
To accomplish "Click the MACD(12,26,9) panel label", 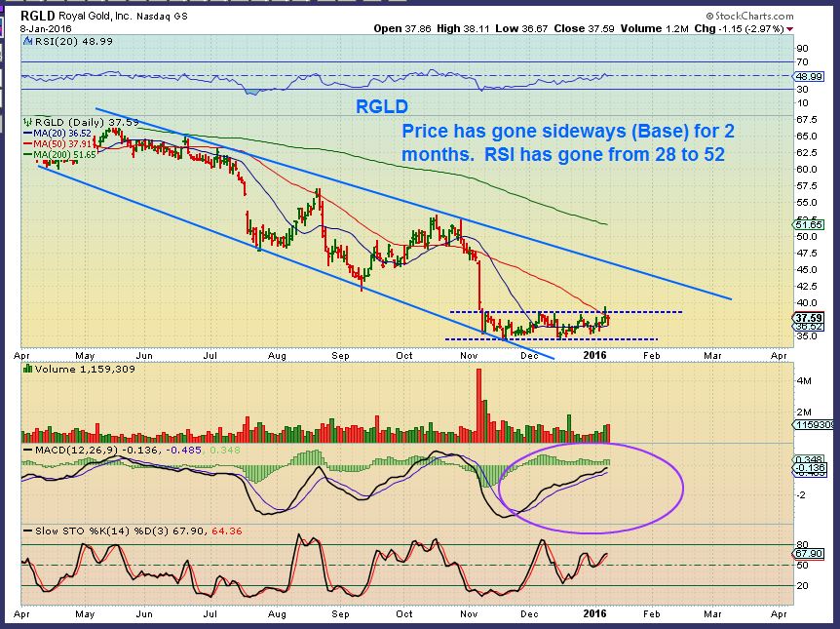I will pyautogui.click(x=77, y=450).
